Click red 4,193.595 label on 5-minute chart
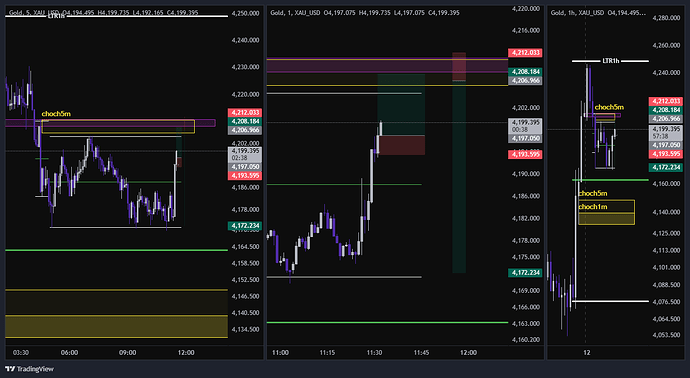Image resolution: width=690 pixels, height=378 pixels. (245, 175)
